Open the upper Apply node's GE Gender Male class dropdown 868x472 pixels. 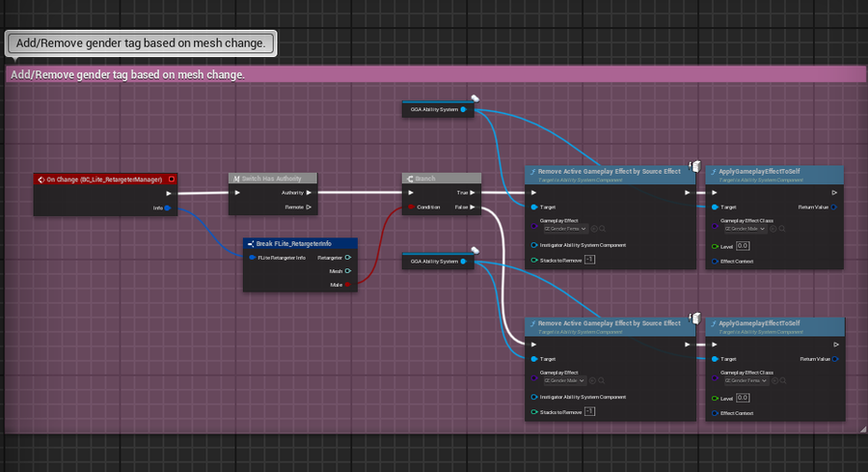tap(746, 229)
